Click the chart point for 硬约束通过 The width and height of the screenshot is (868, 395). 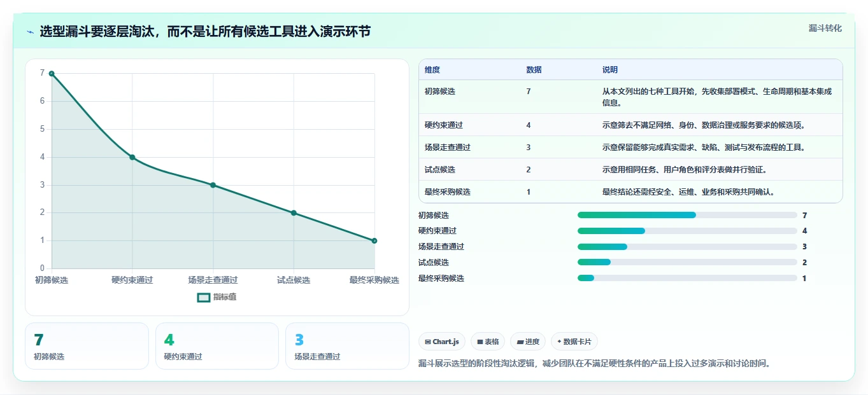coord(132,157)
